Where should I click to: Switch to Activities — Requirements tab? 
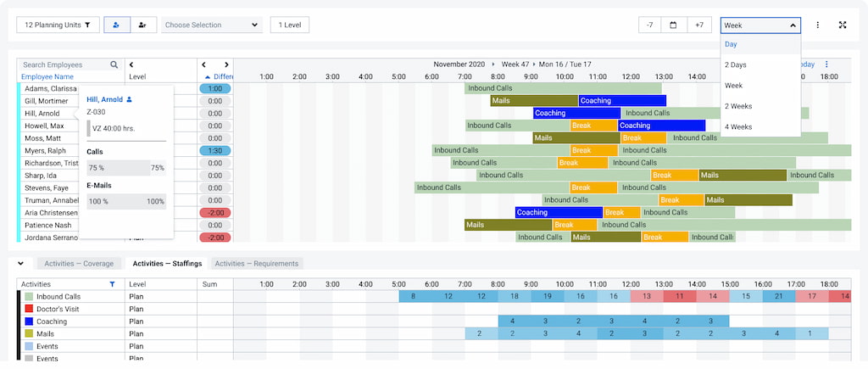coord(256,264)
